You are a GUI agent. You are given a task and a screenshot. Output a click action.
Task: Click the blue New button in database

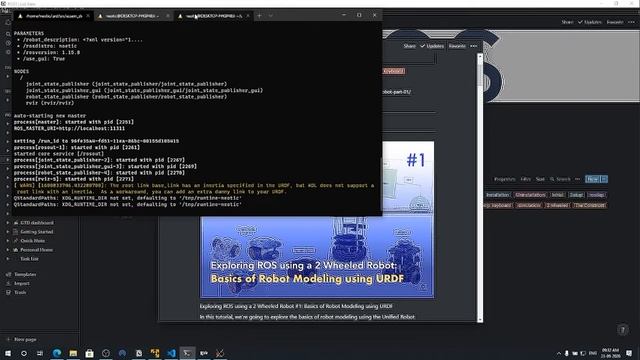click(592, 179)
